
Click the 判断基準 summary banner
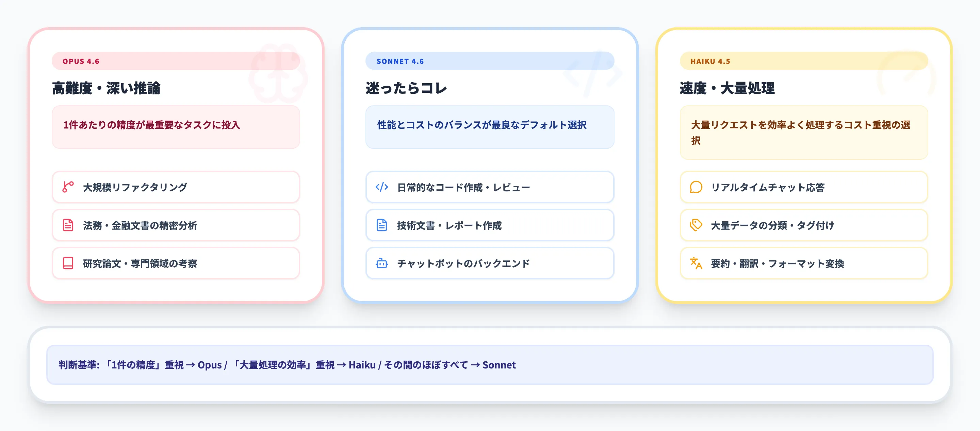coord(489,365)
